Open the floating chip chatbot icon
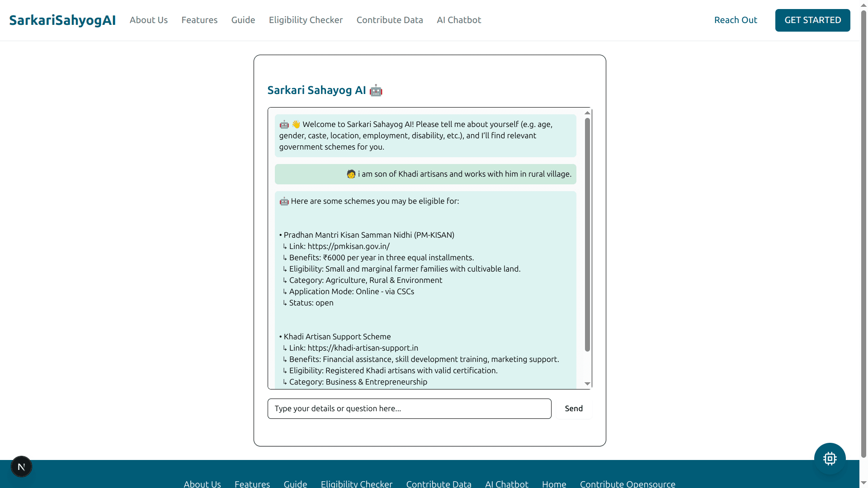 [830, 459]
